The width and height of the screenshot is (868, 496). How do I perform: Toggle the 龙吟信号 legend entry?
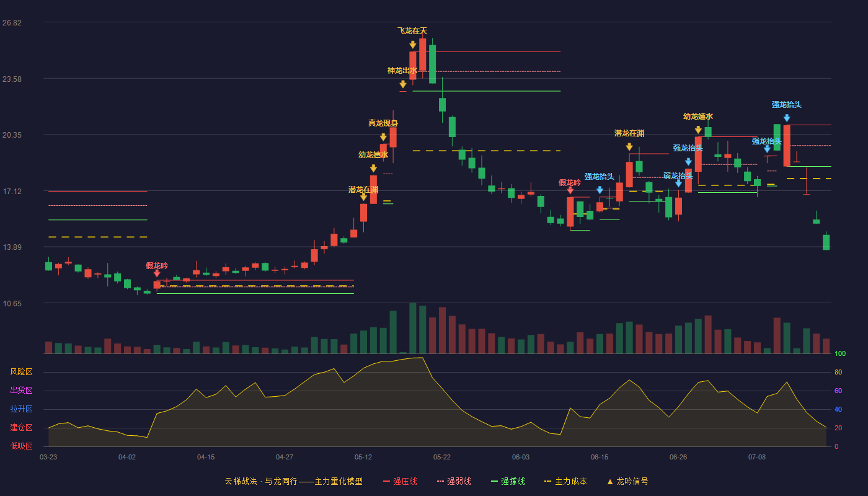pyautogui.click(x=627, y=481)
